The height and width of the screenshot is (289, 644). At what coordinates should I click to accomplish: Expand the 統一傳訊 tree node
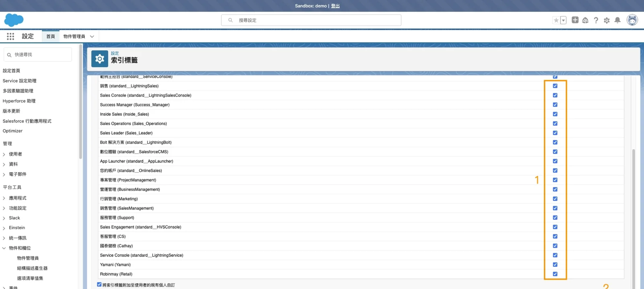click(x=4, y=238)
